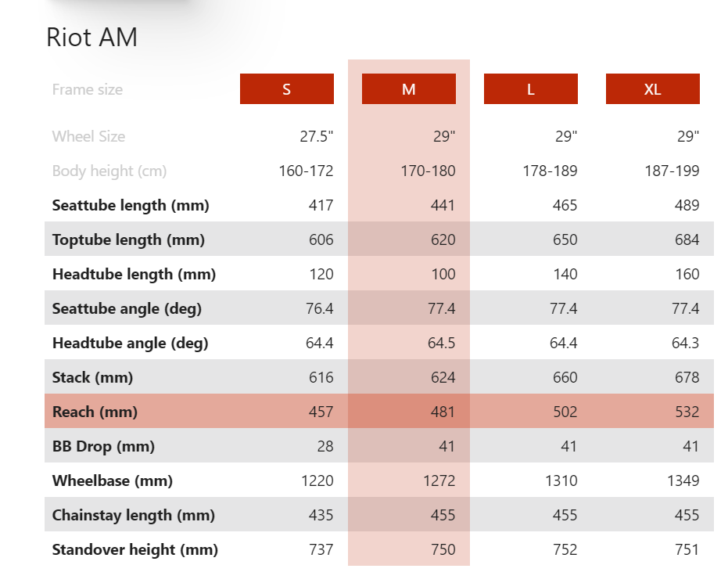This screenshot has height=583, width=728.
Task: Click the Stack (mm) row label
Action: tap(92, 377)
